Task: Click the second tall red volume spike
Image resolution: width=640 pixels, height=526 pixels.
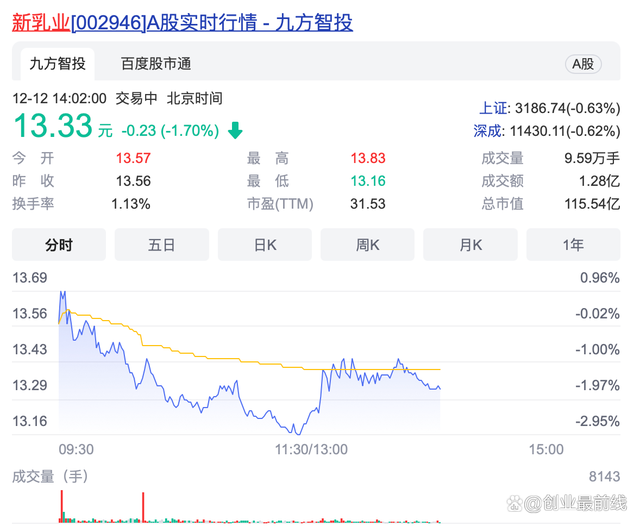Action: click(143, 508)
